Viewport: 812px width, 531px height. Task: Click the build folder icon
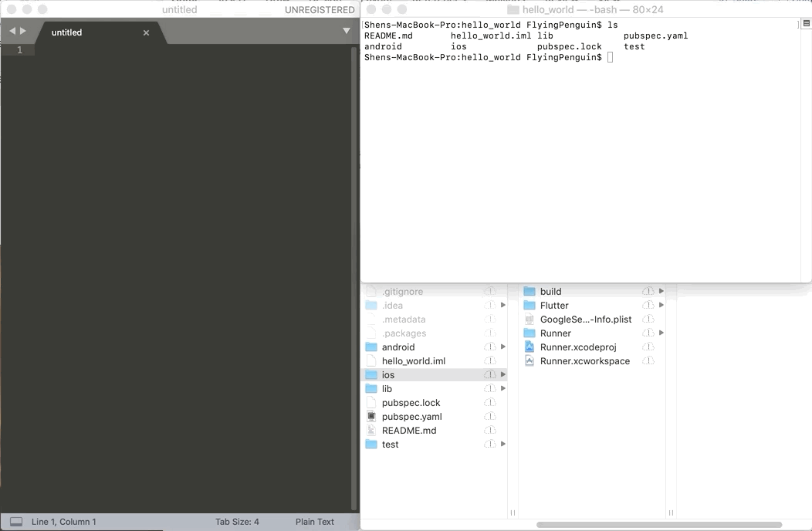point(529,292)
